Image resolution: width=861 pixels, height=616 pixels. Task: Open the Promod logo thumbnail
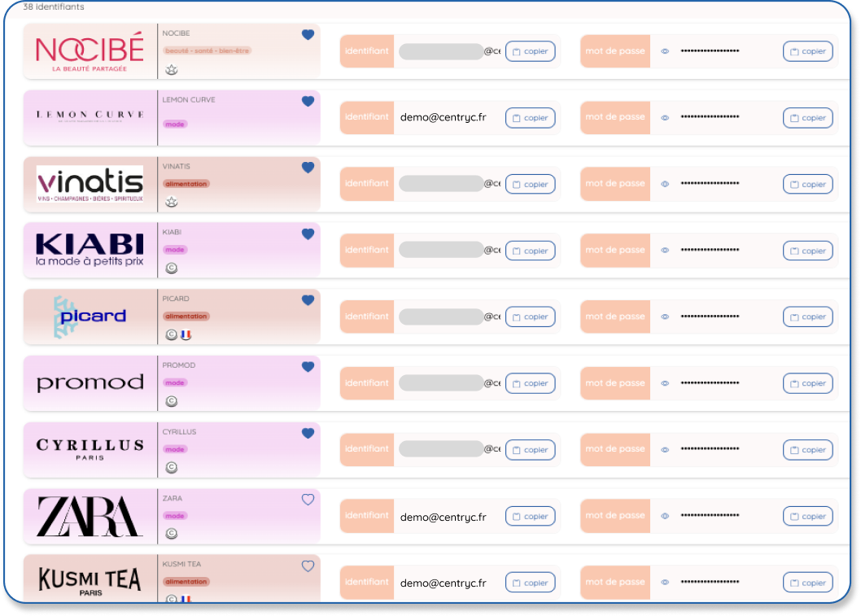click(90, 382)
